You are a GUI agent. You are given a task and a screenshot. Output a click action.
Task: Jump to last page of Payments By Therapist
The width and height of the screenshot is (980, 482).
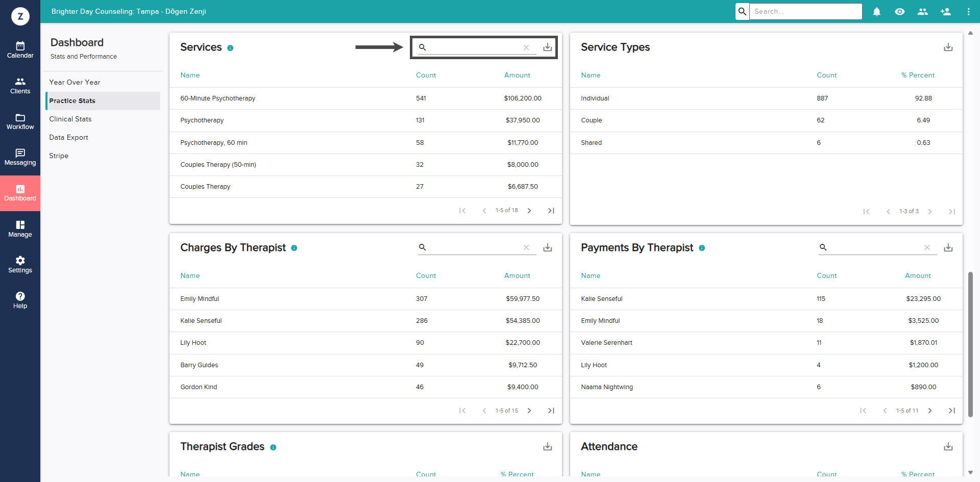tap(951, 411)
